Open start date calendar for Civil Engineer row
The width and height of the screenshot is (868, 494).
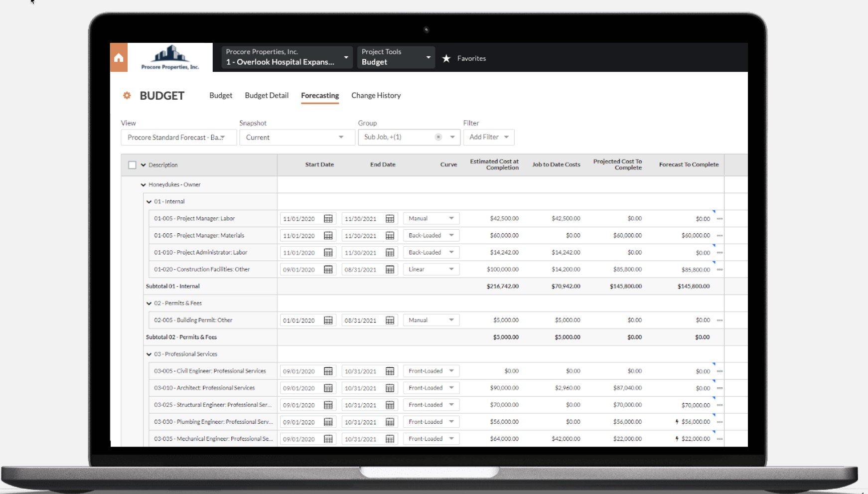[328, 371]
